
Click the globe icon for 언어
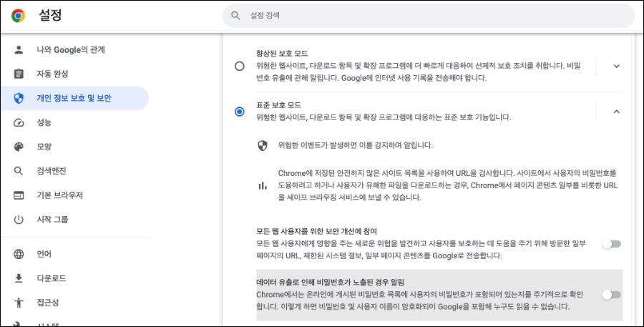(19, 254)
